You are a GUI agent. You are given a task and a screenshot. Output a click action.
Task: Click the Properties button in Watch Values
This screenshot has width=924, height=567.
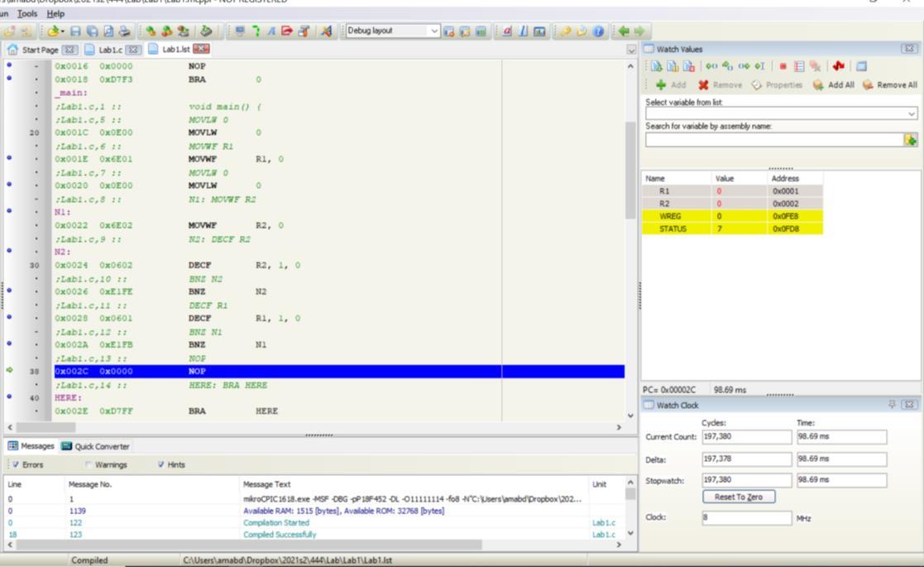[777, 85]
